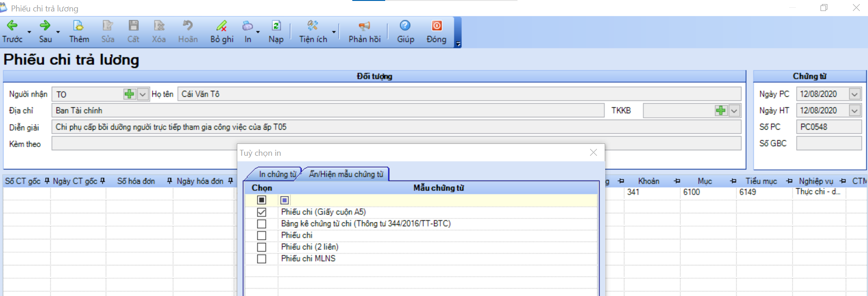Click the Họ tên field
The image size is (868, 296).
coord(459,94)
